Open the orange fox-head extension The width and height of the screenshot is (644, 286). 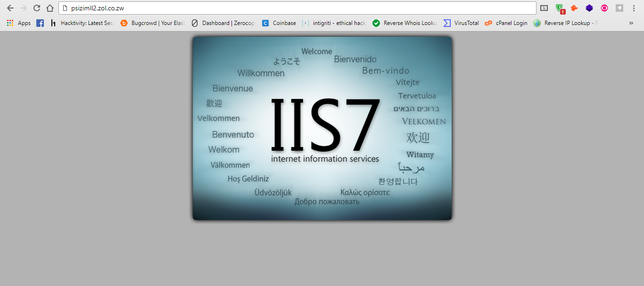tap(574, 8)
